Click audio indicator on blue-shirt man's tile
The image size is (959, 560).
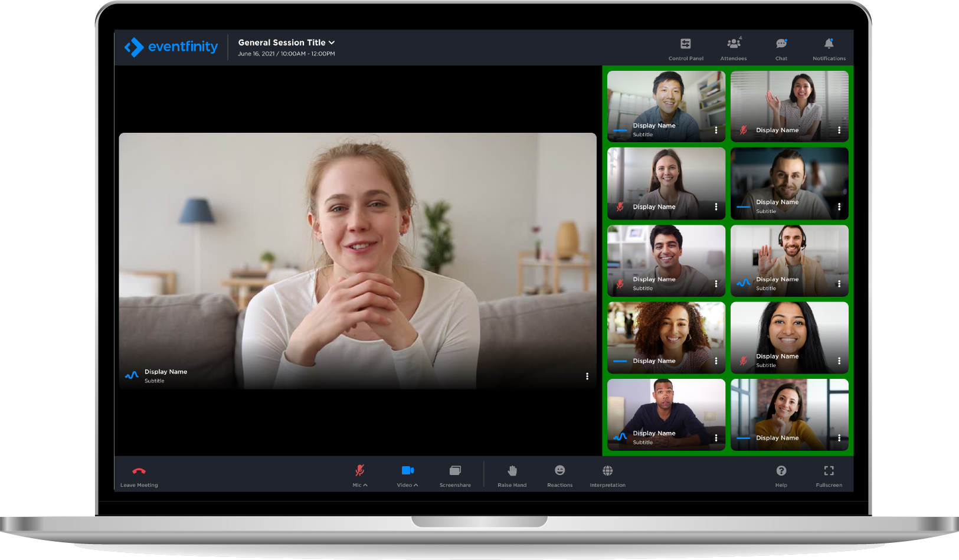click(x=620, y=130)
